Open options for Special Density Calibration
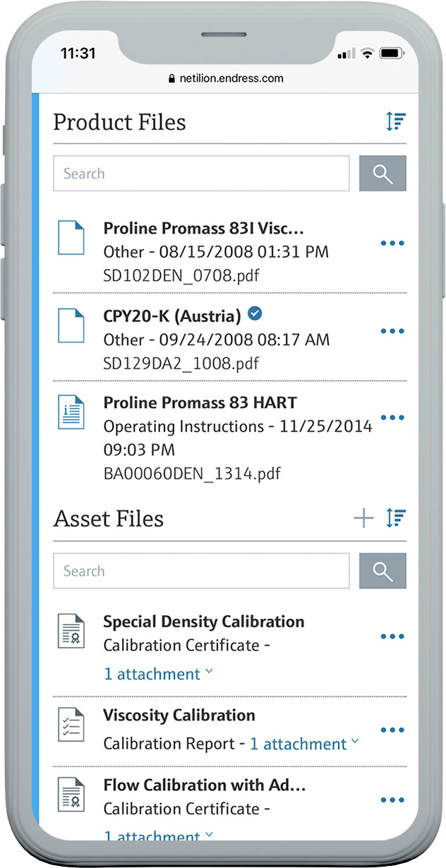The width and height of the screenshot is (446, 868). point(392,637)
